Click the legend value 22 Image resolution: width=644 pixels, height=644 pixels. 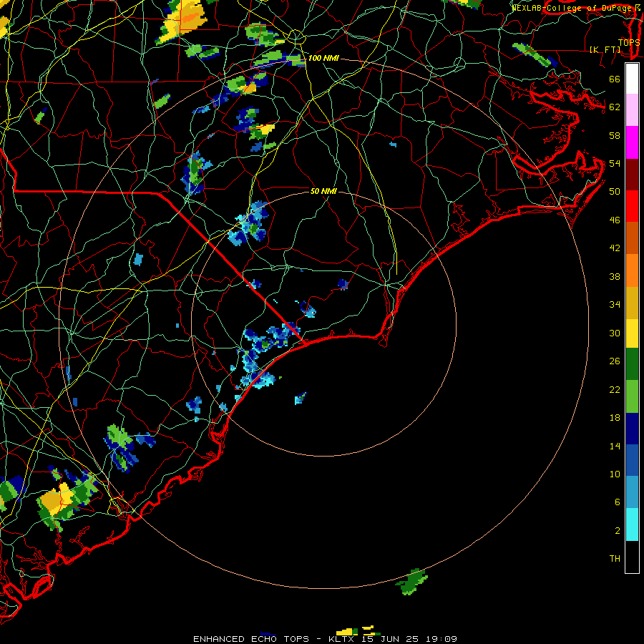pyautogui.click(x=615, y=390)
